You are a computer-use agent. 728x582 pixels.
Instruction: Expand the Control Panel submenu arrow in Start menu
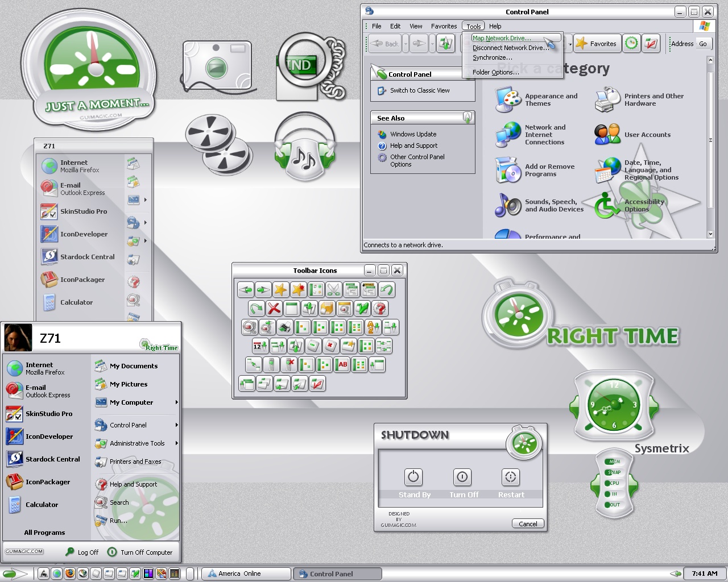(177, 425)
